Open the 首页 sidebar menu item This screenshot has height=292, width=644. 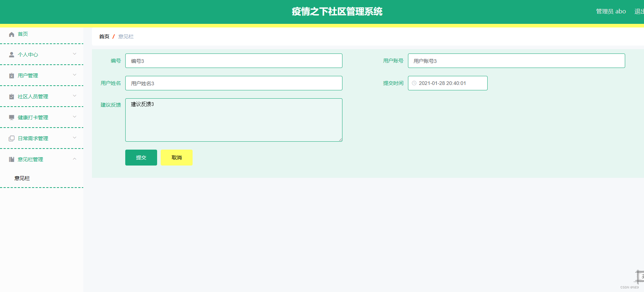[42, 34]
